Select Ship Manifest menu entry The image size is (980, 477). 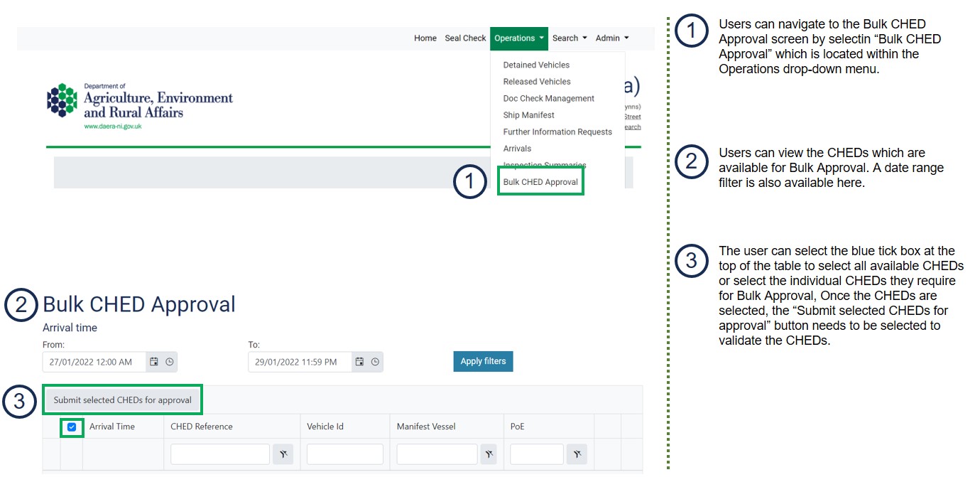(x=528, y=115)
